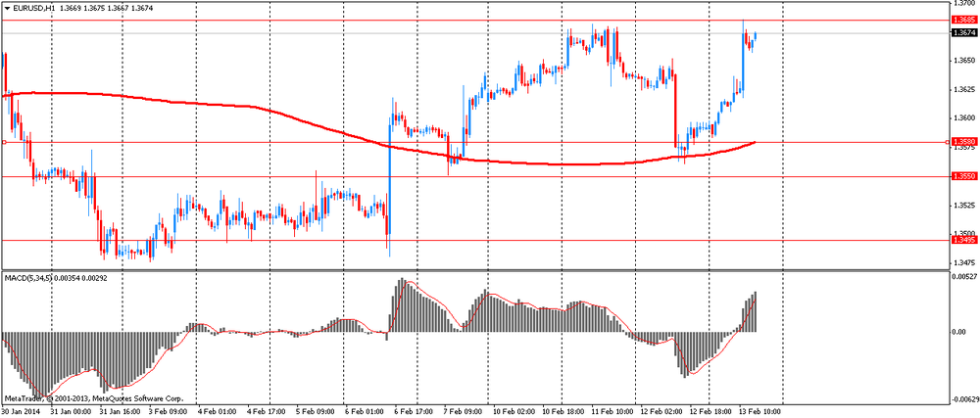
Task: Click the 4 Feb 01:00 time label
Action: coord(217,412)
